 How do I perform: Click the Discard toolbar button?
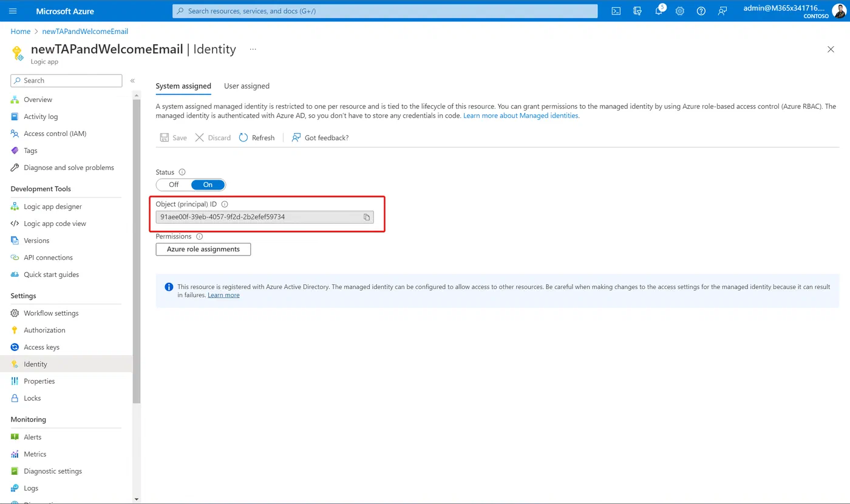(x=213, y=138)
